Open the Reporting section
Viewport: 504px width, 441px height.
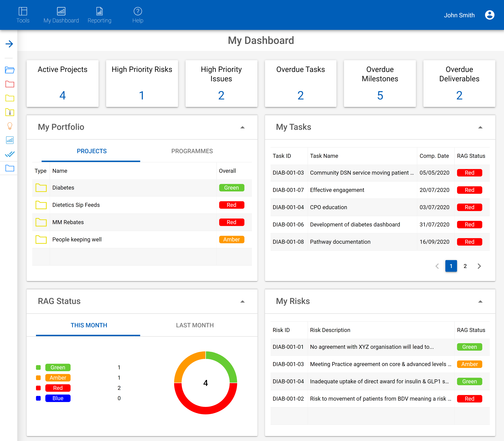coord(100,15)
